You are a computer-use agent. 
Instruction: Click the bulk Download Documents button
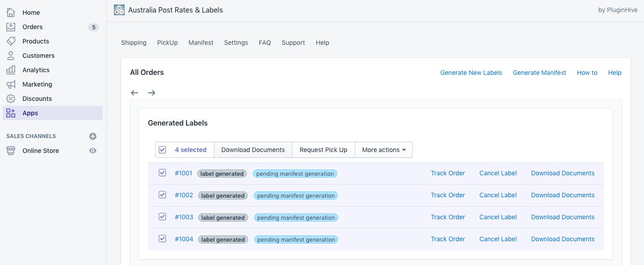tap(253, 150)
